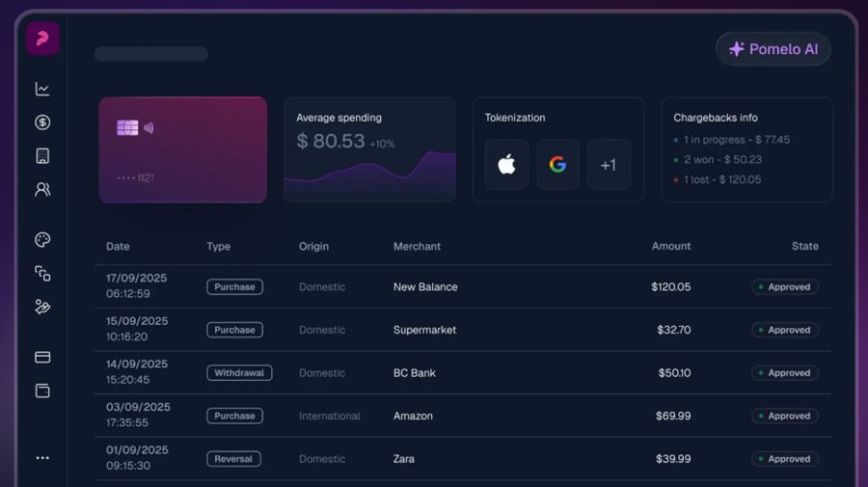This screenshot has width=868, height=487.
Task: Open the building icon in sidebar
Action: coord(42,156)
